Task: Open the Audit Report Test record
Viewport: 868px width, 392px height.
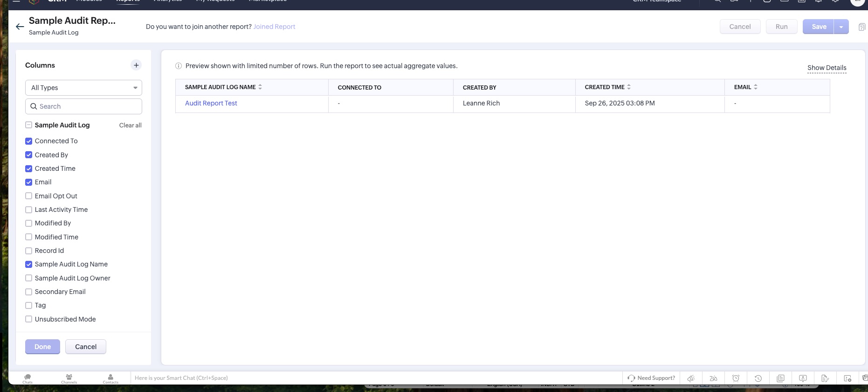Action: (x=211, y=103)
